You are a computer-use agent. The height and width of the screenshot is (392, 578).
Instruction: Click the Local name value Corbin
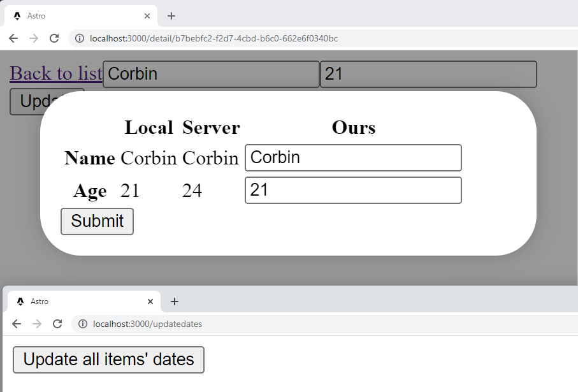[x=149, y=158]
